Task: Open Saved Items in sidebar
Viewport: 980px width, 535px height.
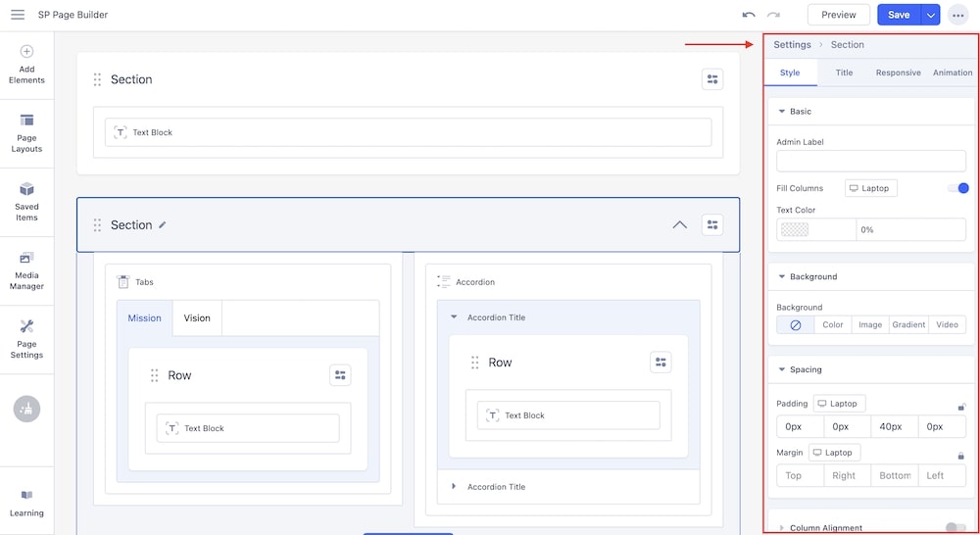Action: [26, 200]
